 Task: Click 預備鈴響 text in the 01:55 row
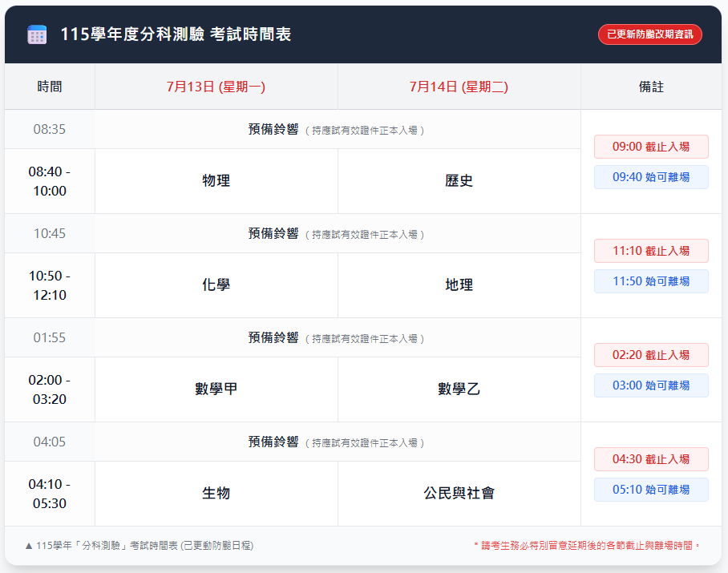point(273,337)
